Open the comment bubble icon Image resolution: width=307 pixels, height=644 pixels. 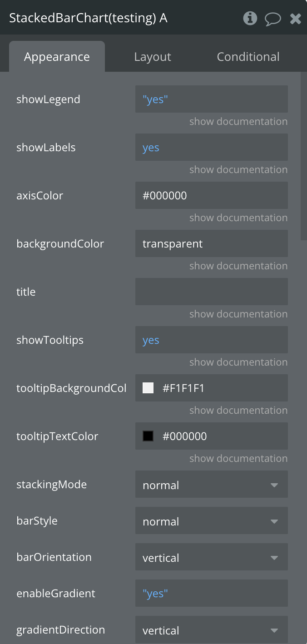tap(272, 19)
